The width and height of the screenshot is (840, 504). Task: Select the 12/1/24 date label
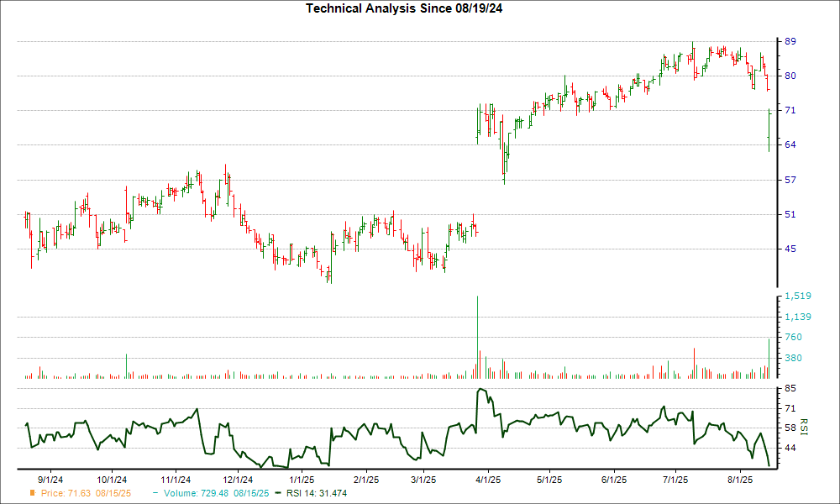[238, 480]
